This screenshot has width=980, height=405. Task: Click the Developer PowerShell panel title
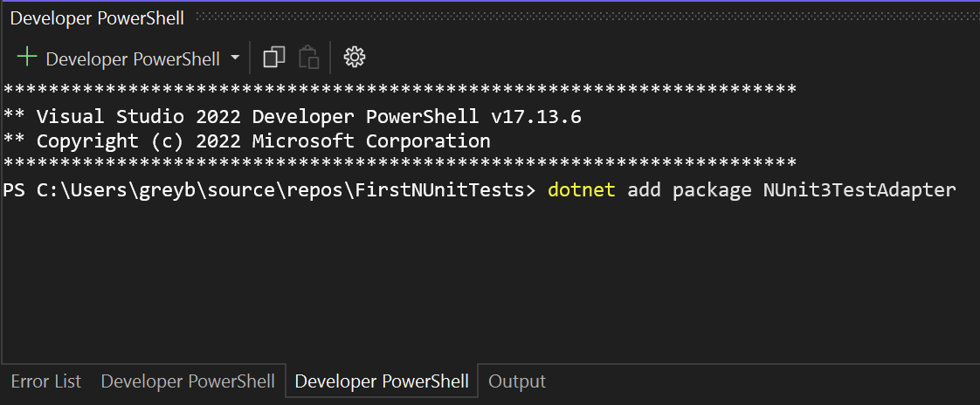(x=97, y=18)
